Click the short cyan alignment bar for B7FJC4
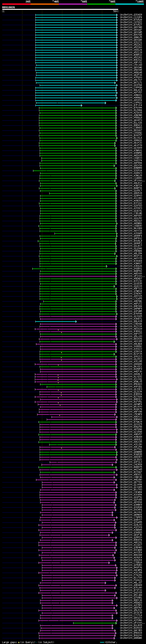 click(59, 105)
